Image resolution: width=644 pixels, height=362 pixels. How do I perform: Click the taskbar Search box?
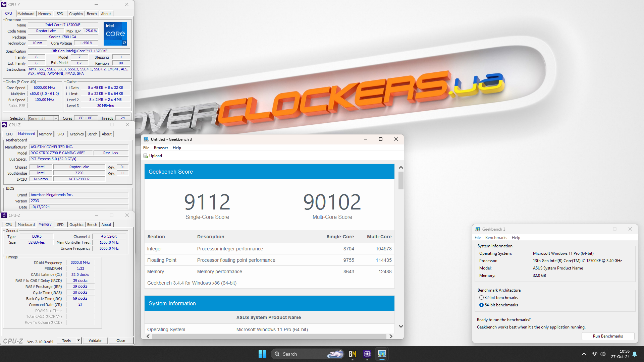[x=308, y=354]
